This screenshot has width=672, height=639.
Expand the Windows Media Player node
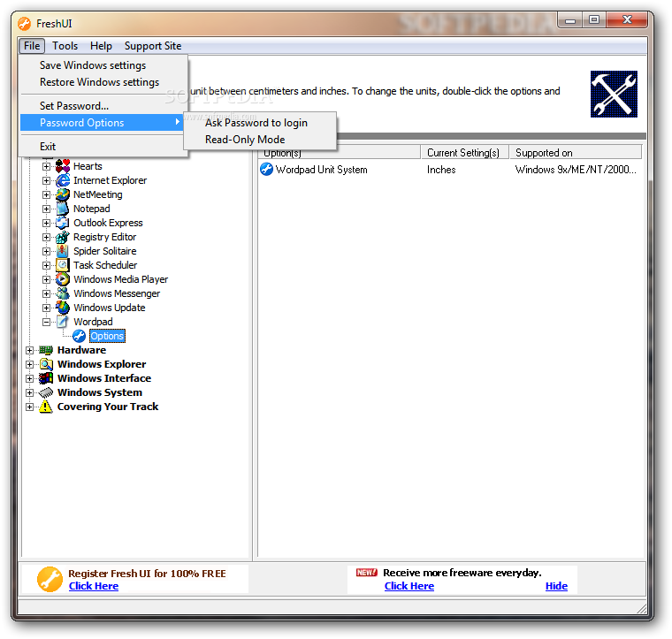click(46, 279)
